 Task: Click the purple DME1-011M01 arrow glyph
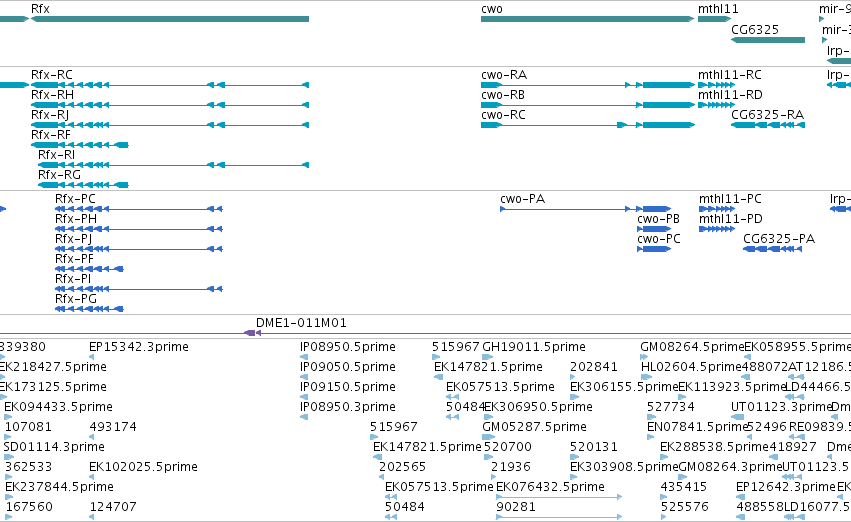pos(252,333)
